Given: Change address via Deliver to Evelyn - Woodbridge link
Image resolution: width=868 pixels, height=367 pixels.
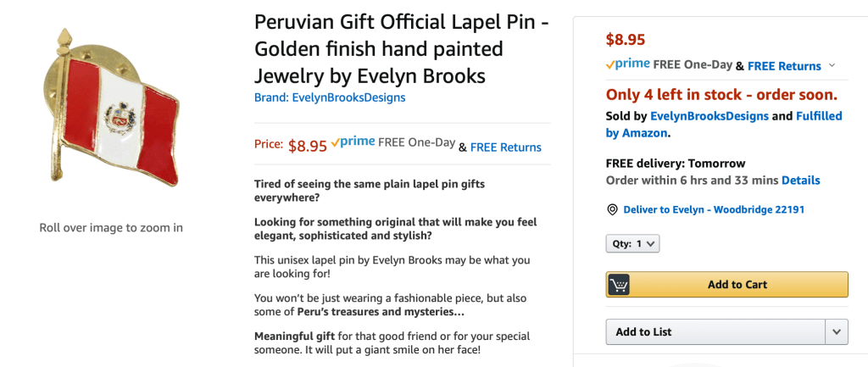Looking at the screenshot, I should point(714,209).
